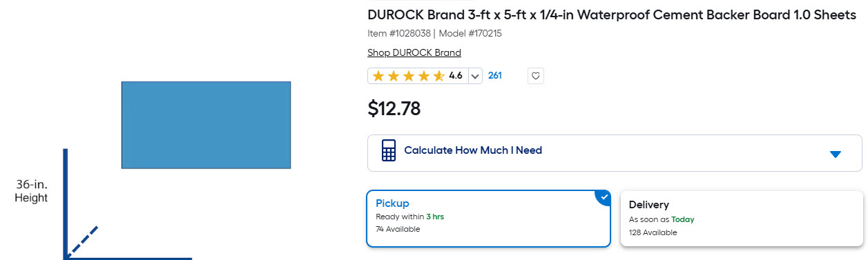Click the blue checkmark on Pickup card
Screen dimensions: 868x260
point(604,197)
